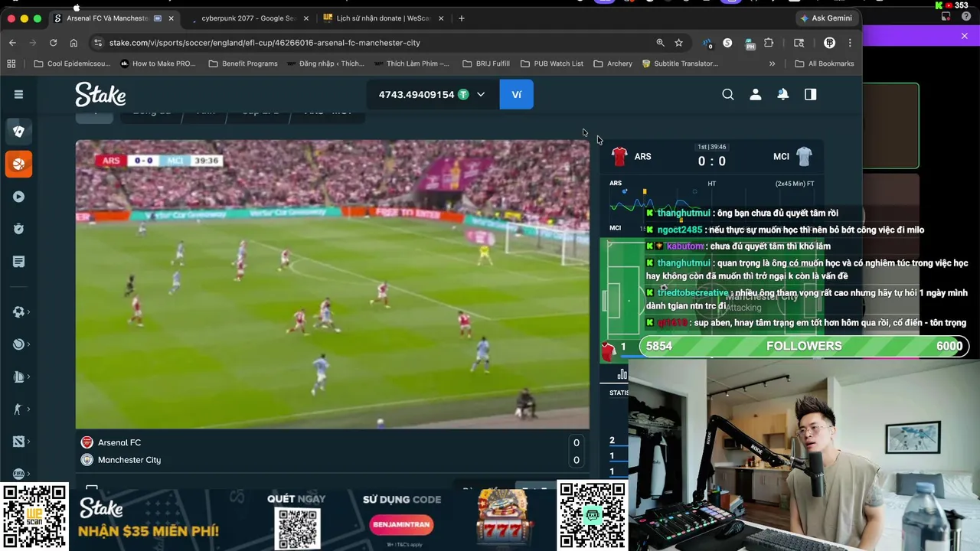Show more bookmarks with double chevron
The height and width of the screenshot is (551, 980).
click(x=772, y=64)
